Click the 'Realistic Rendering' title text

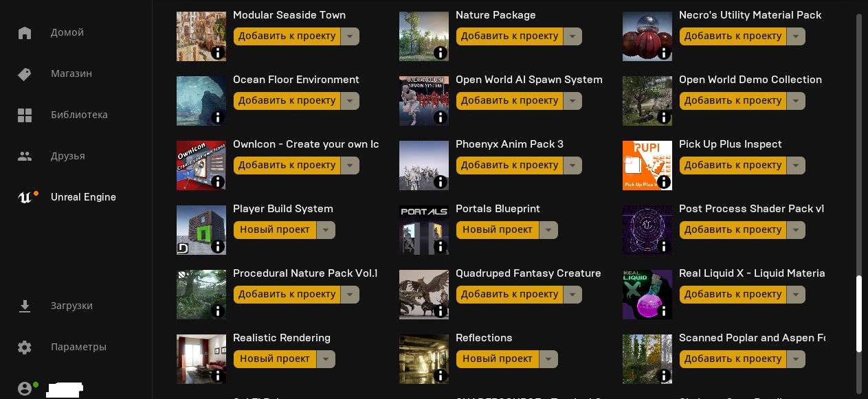(282, 338)
